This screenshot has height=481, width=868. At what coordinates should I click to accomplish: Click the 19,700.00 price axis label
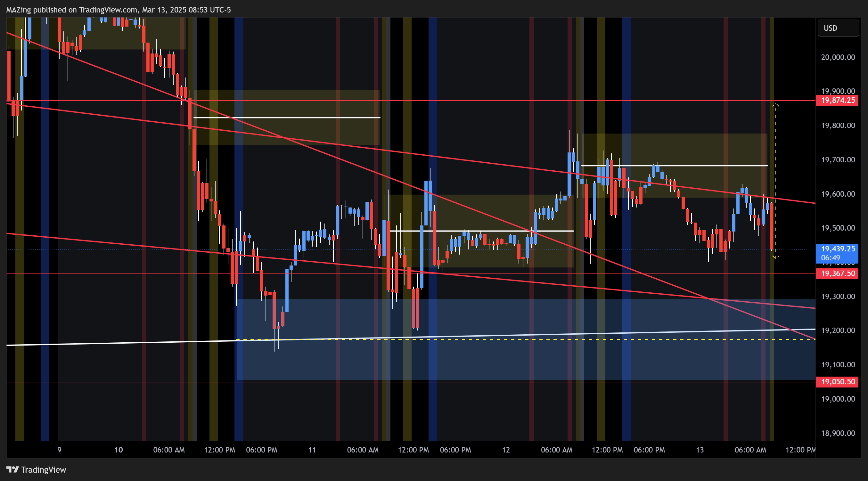click(838, 160)
